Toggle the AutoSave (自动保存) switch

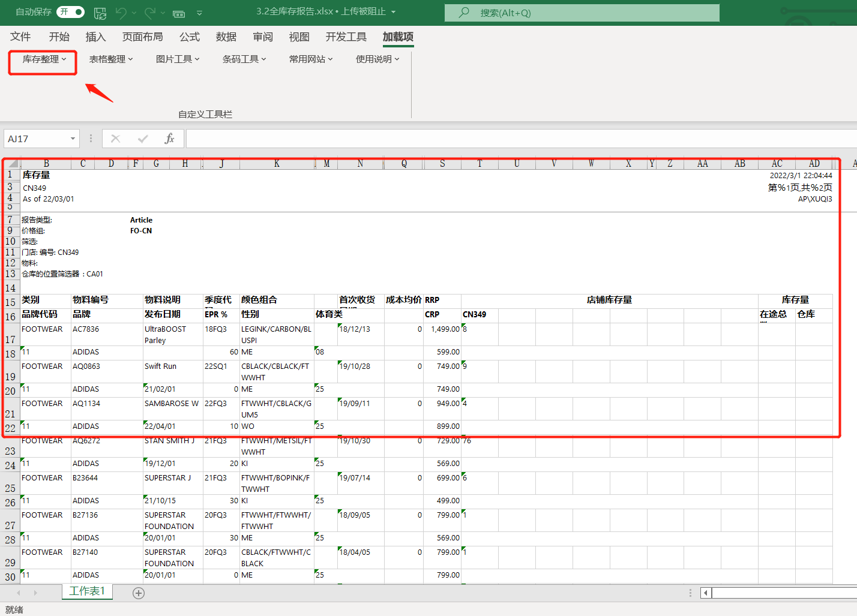point(70,12)
